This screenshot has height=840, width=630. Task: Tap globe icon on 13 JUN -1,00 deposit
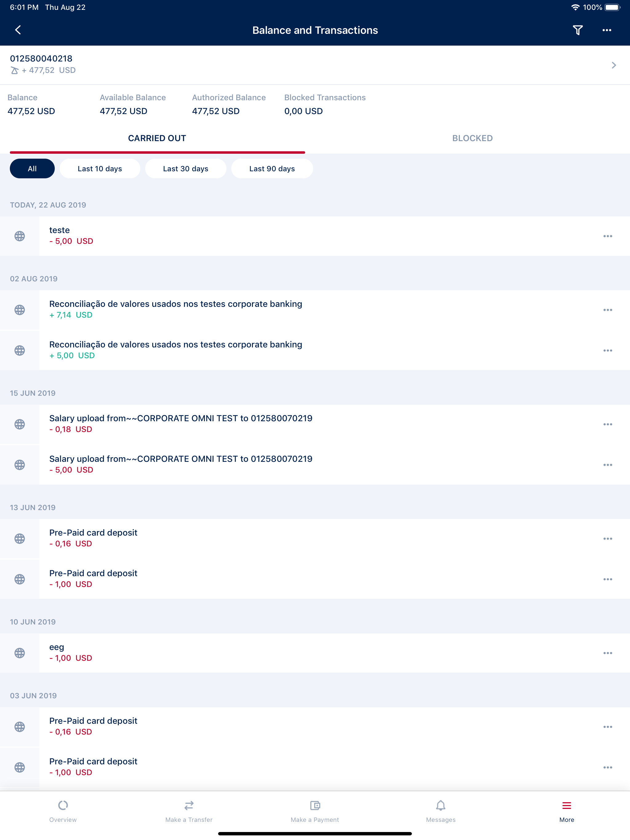[x=20, y=579]
